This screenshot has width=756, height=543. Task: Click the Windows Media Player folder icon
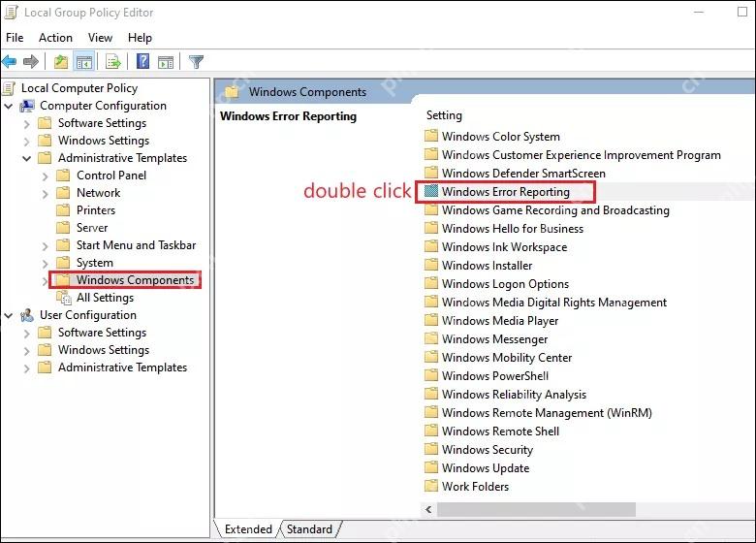pos(431,320)
